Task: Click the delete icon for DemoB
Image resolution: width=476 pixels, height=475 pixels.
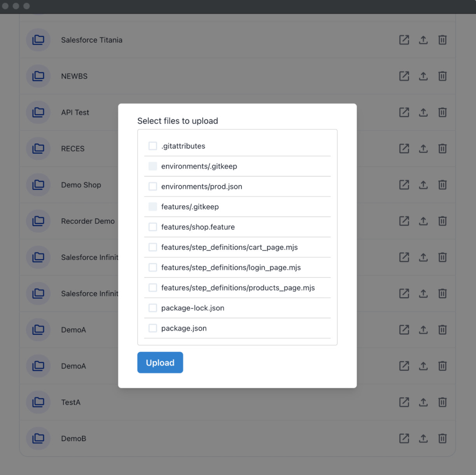Action: point(442,438)
